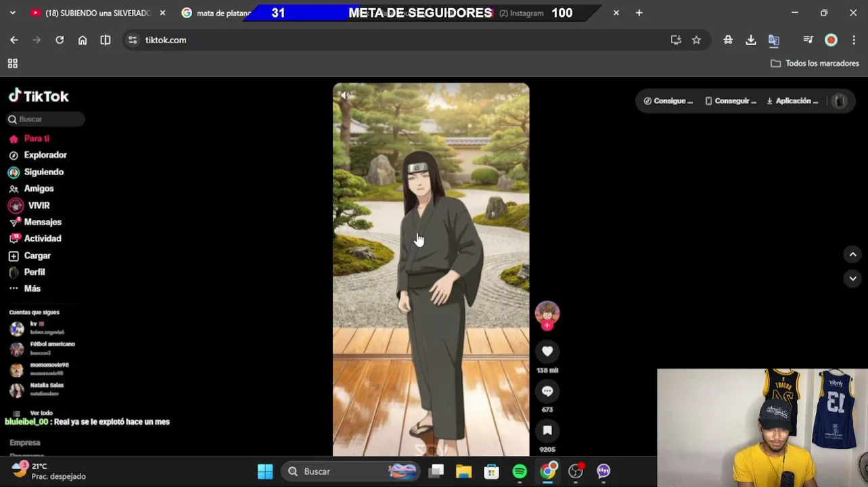The image size is (868, 487).
Task: Open the Google Translate icon
Action: coord(774,40)
